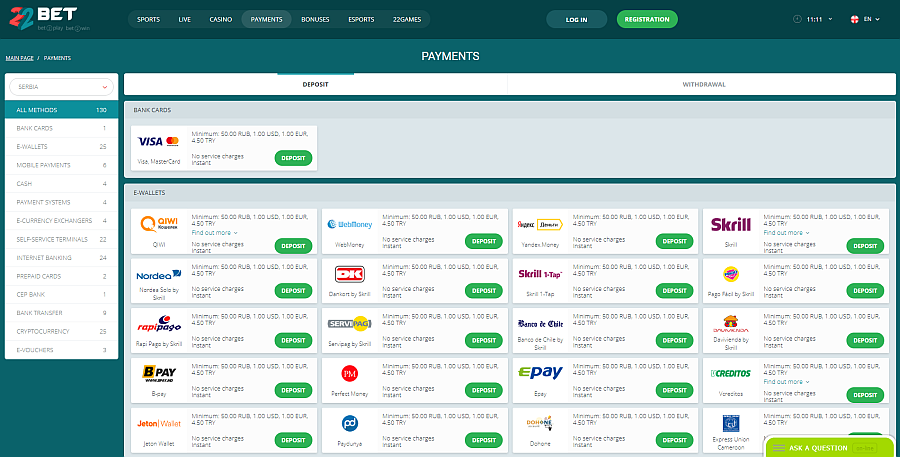Open the time zone dropdown at 11:11

click(x=819, y=19)
